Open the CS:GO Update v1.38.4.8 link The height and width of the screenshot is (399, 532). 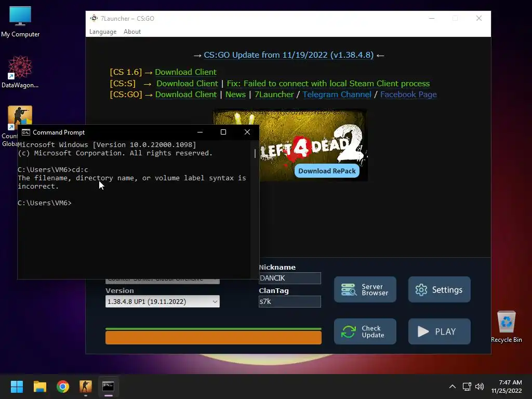point(288,55)
